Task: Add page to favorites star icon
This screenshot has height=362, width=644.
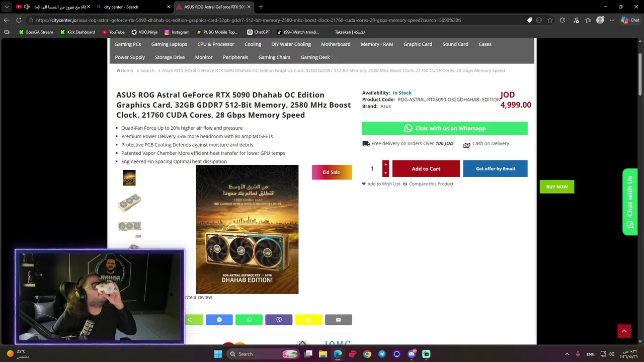Action: coord(550,20)
